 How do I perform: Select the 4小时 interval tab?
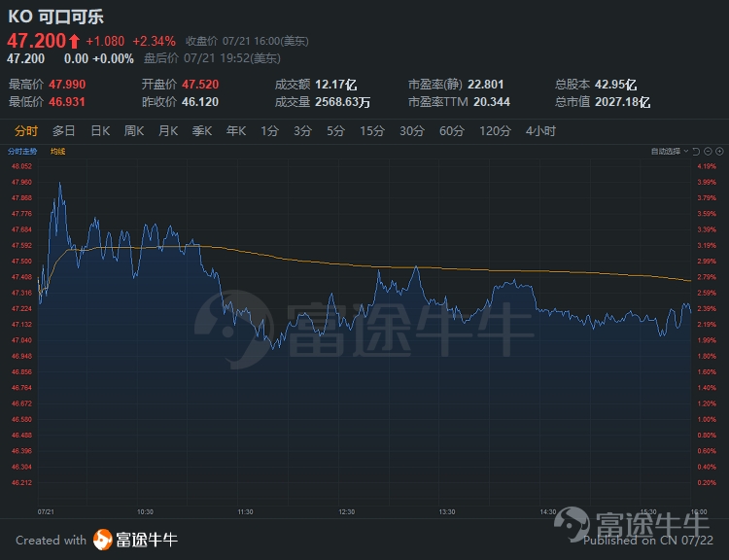click(x=540, y=131)
